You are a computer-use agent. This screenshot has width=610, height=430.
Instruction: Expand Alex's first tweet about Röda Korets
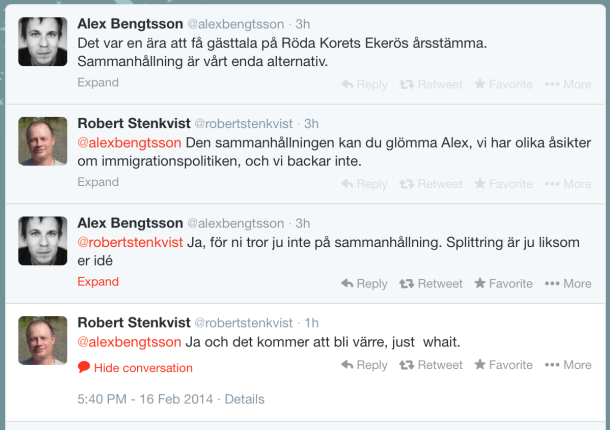click(98, 82)
